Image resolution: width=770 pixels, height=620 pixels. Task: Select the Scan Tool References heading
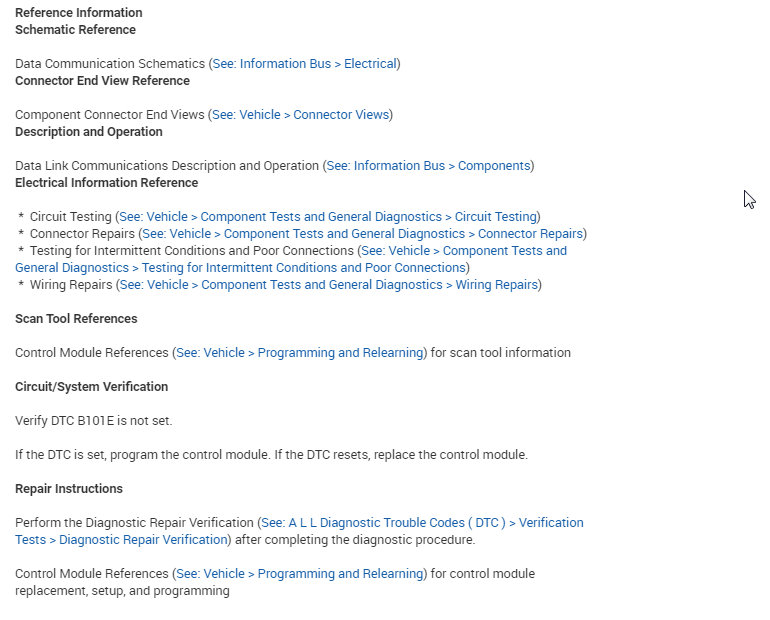(x=76, y=319)
